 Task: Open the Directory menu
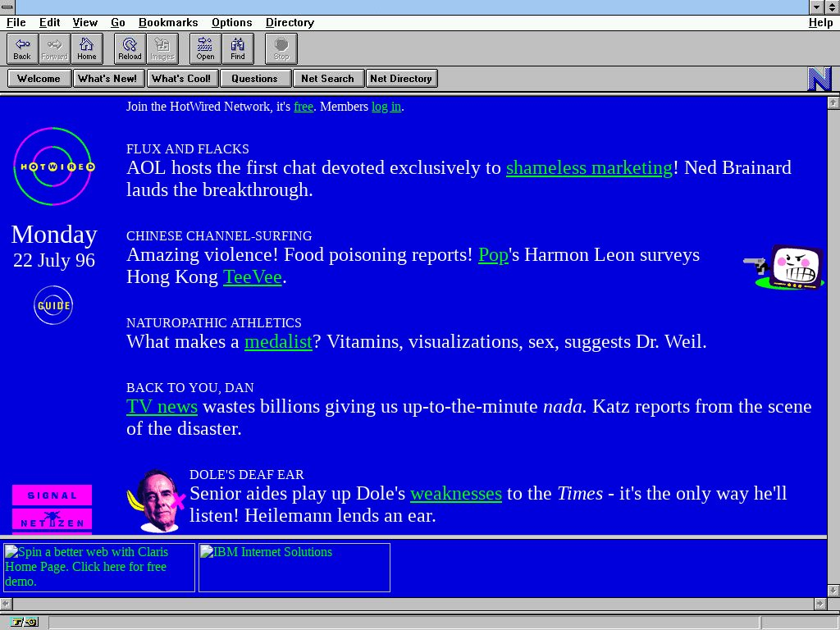tap(290, 22)
